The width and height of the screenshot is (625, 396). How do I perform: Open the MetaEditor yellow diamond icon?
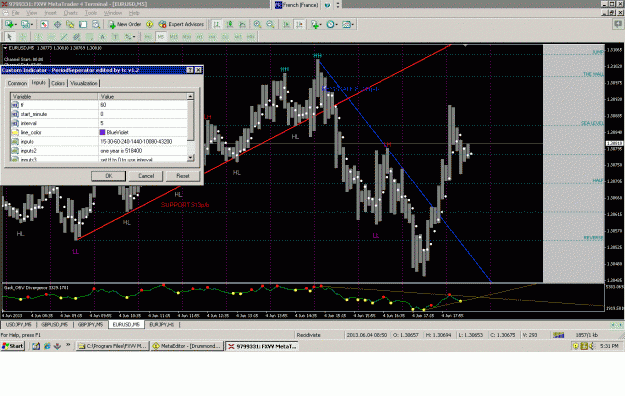149,24
